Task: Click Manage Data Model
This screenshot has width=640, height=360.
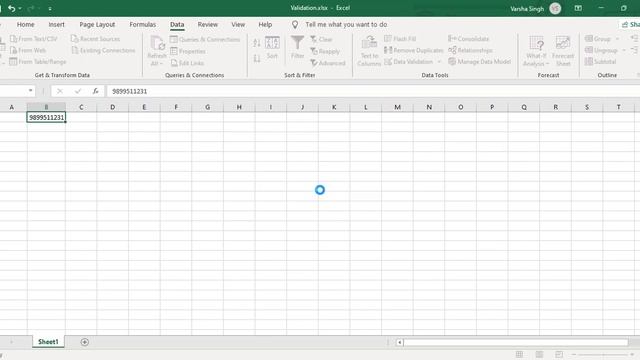Action: pyautogui.click(x=480, y=62)
